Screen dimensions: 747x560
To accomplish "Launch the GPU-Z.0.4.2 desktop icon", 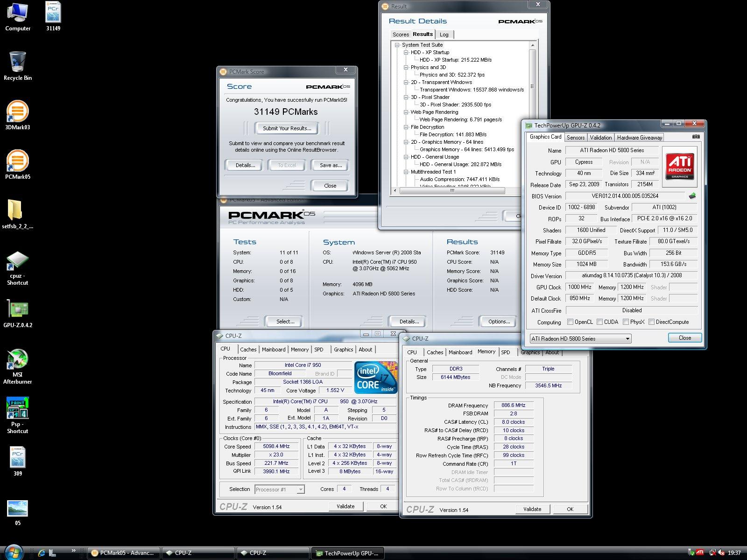I will (x=18, y=314).
